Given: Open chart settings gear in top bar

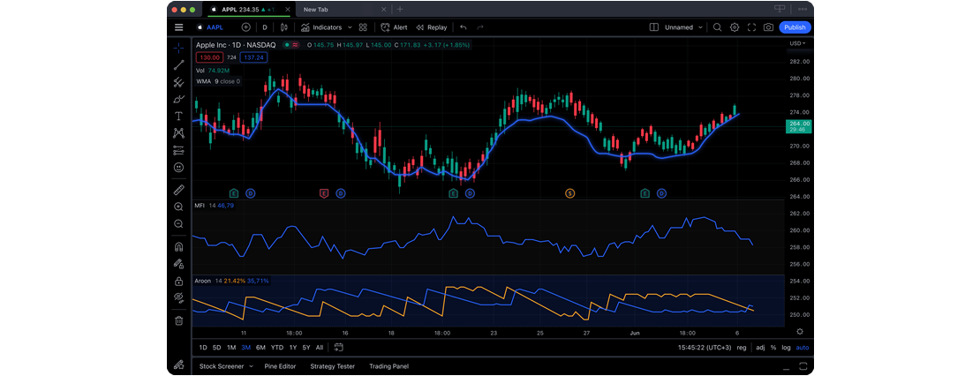Looking at the screenshot, I should click(x=735, y=27).
